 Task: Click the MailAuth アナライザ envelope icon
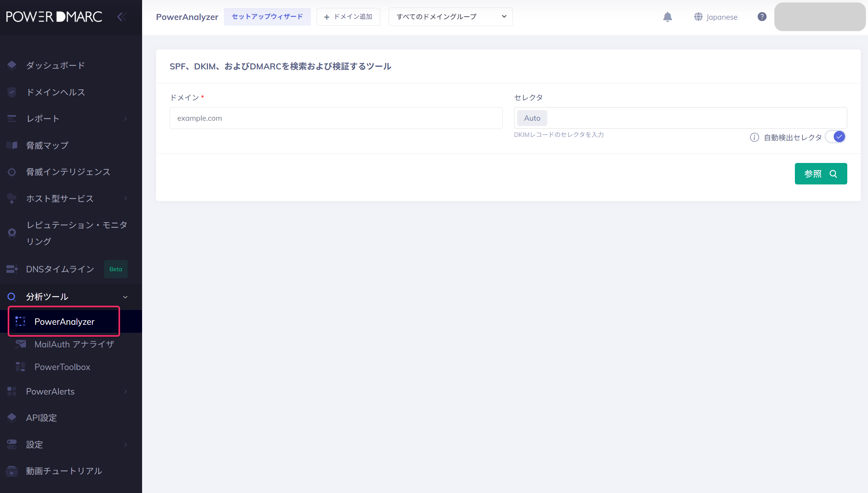[x=20, y=344]
